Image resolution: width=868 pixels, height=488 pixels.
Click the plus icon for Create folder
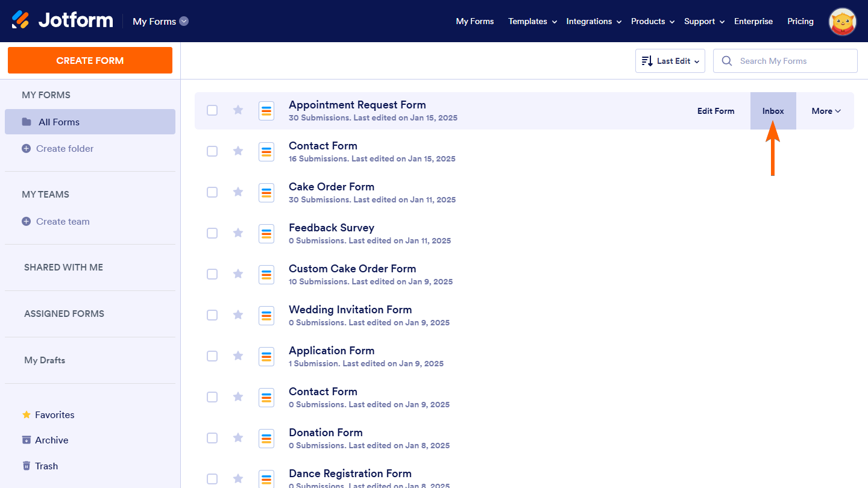[26, 148]
